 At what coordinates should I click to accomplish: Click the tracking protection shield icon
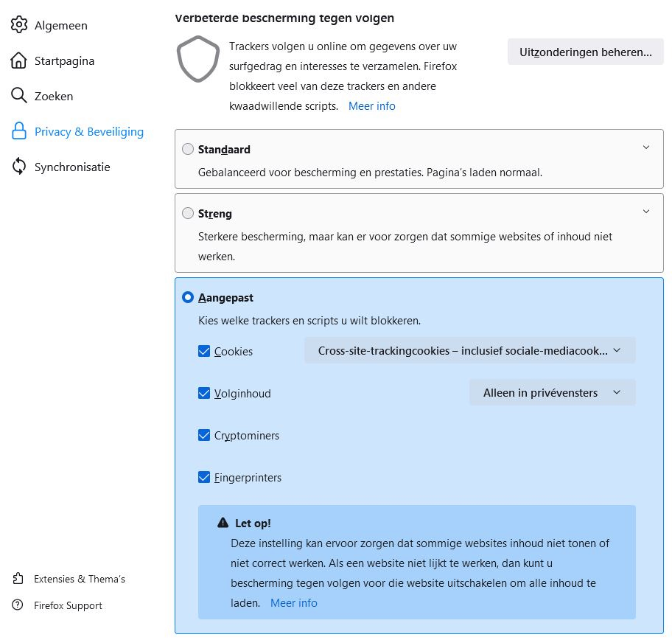pos(197,59)
